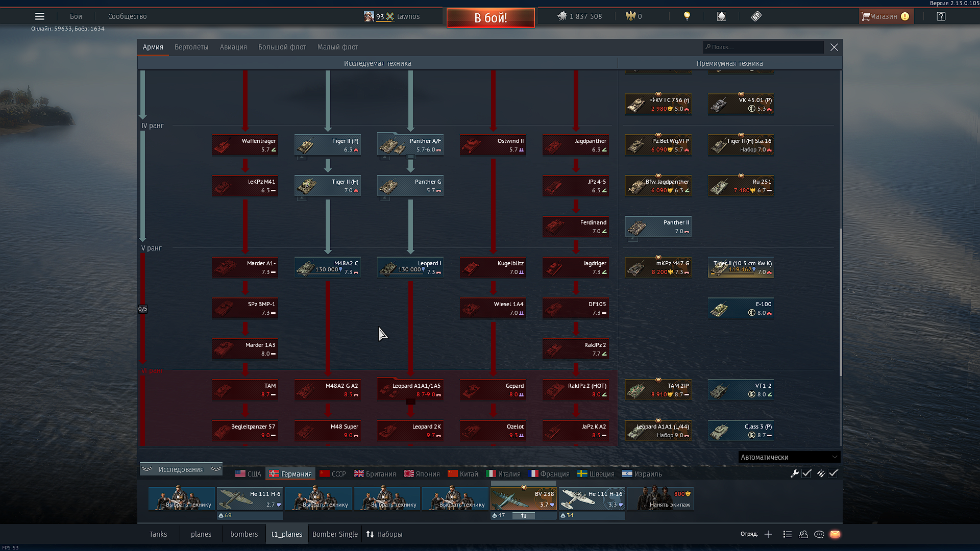Image resolution: width=980 pixels, height=551 pixels.
Task: Collapse the Исследования panel
Action: (x=181, y=469)
